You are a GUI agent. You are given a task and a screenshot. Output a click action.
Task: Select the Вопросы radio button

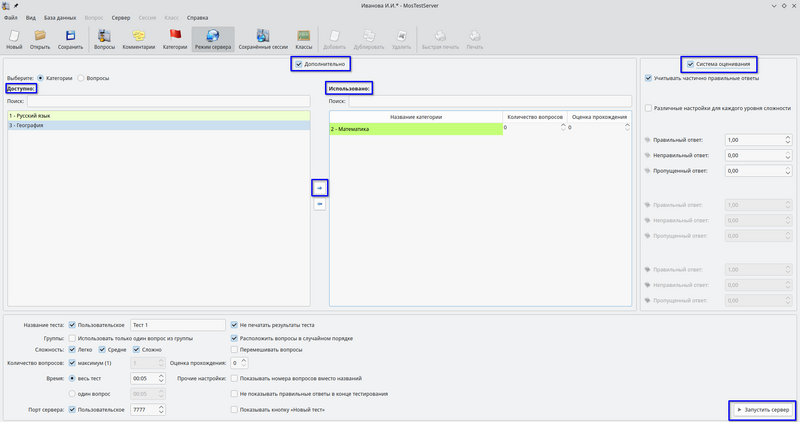pyautogui.click(x=85, y=78)
